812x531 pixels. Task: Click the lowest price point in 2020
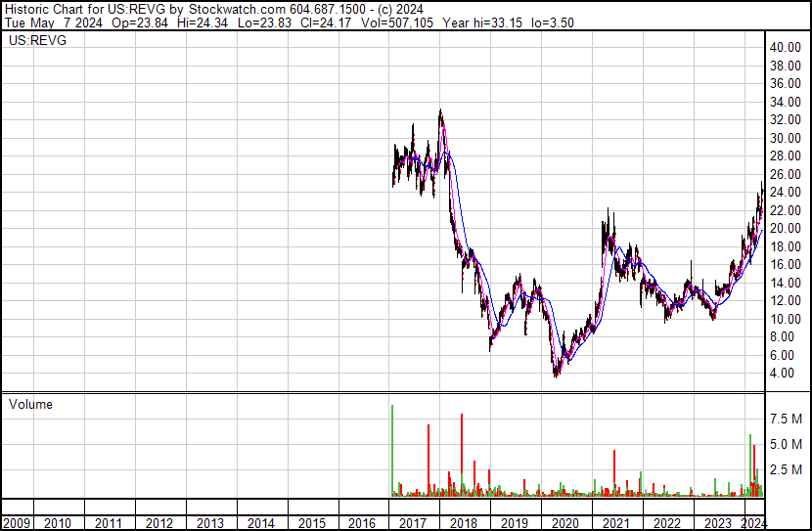click(557, 375)
